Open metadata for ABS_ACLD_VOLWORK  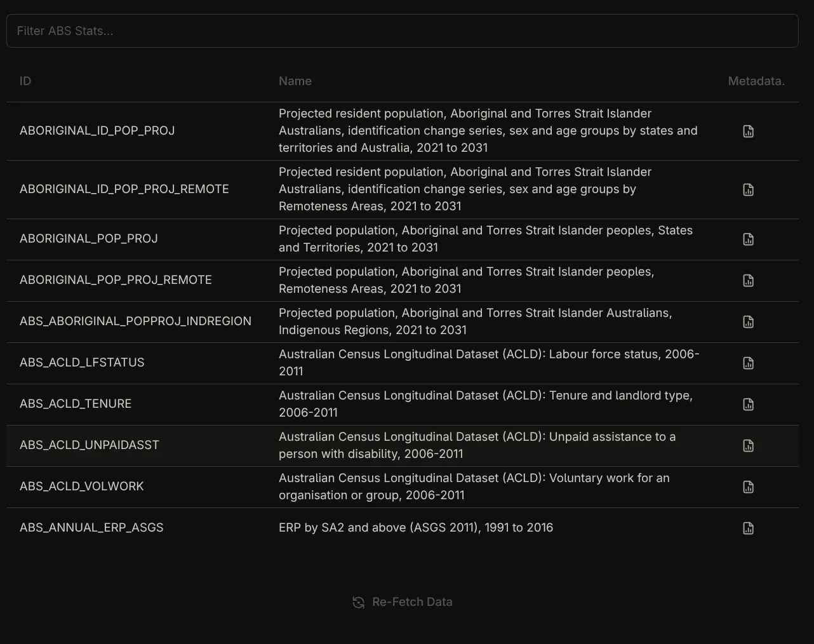(x=748, y=486)
